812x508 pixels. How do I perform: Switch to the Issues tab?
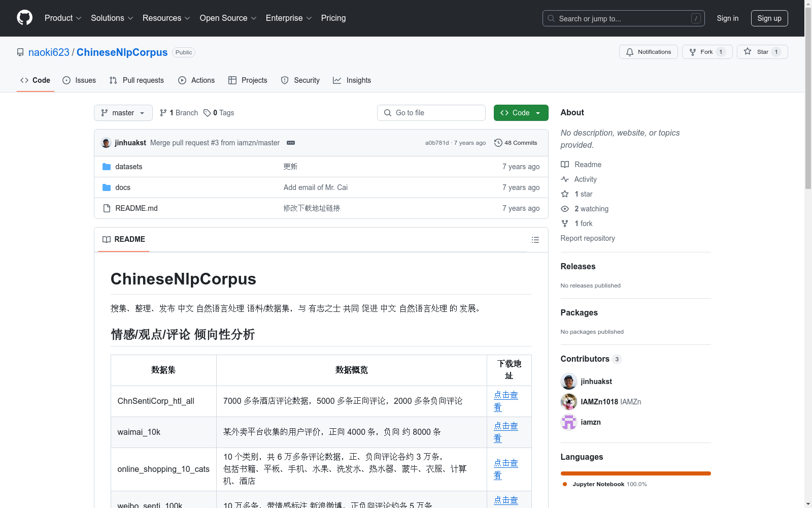(x=79, y=80)
